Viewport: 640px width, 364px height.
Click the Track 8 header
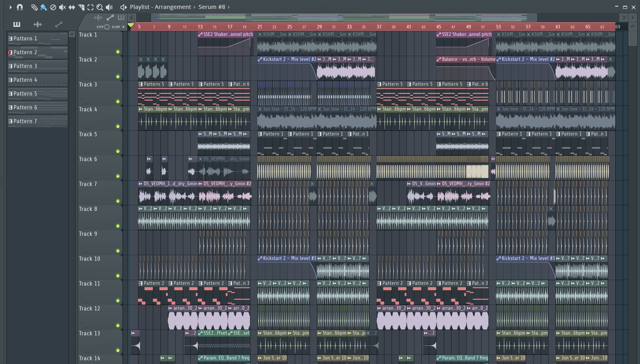click(x=100, y=218)
